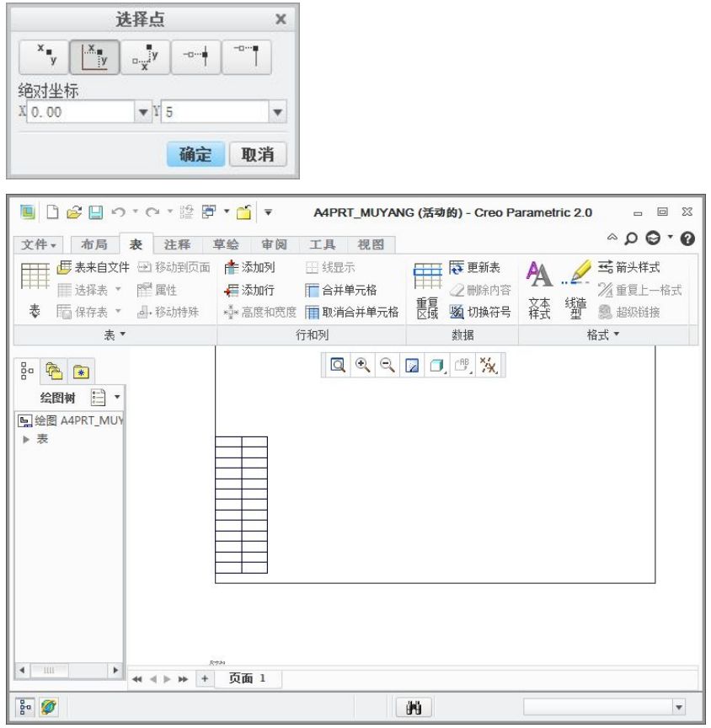Click the Save disk icon
The height and width of the screenshot is (728, 711).
(95, 212)
